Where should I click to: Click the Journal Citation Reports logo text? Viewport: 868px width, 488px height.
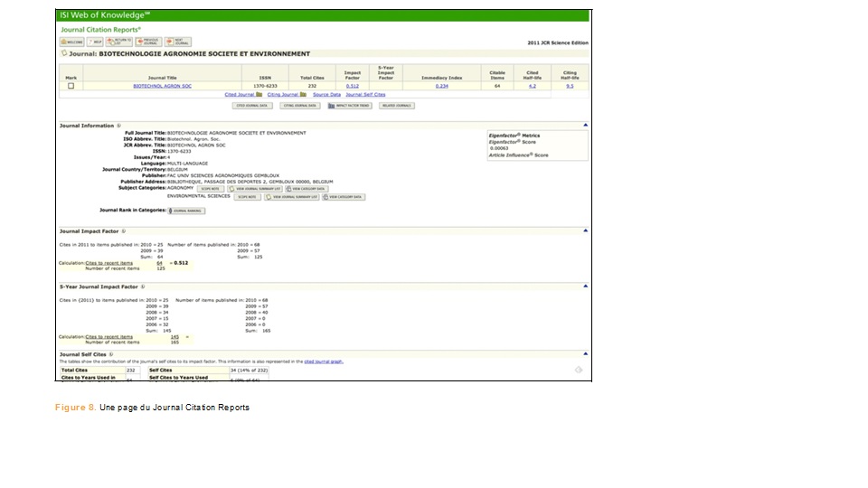pos(100,29)
